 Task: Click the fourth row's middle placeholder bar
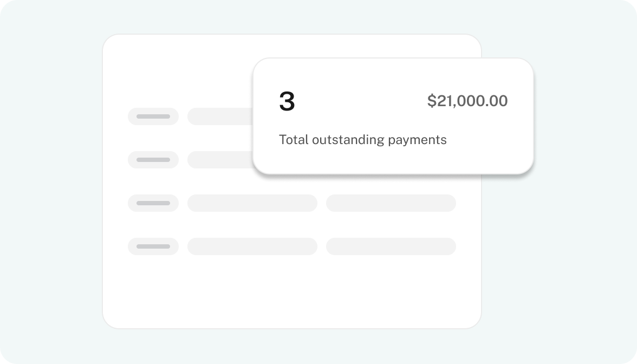tap(252, 246)
